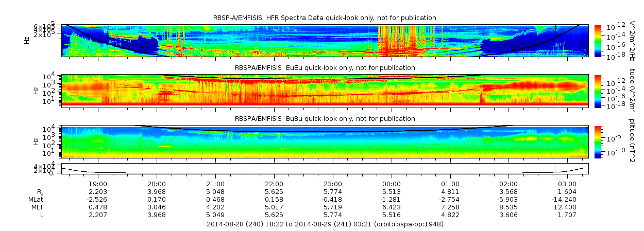Click the HFR Spectra Data panel title
644x231 pixels.
325,18
